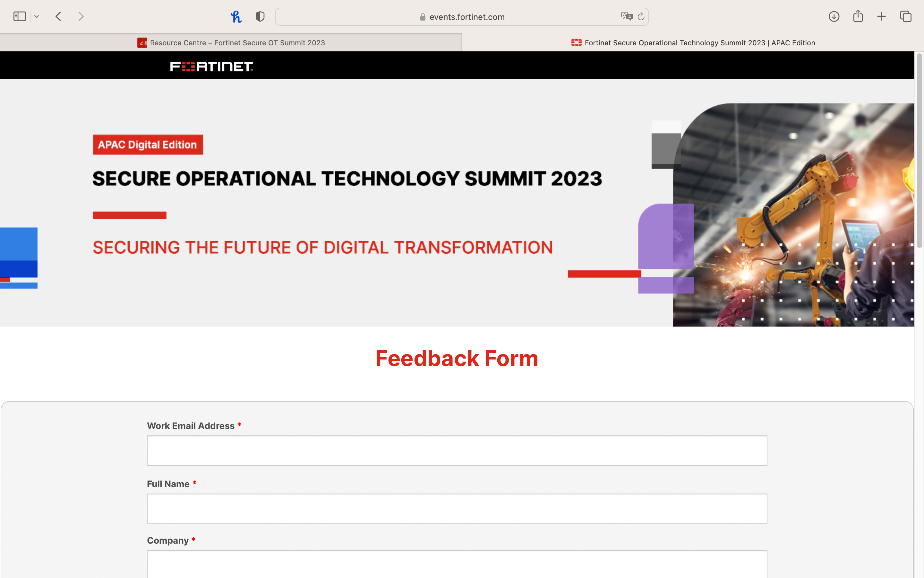Open the sidebar options dropdown chevron
Image resolution: width=924 pixels, height=578 pixels.
37,16
